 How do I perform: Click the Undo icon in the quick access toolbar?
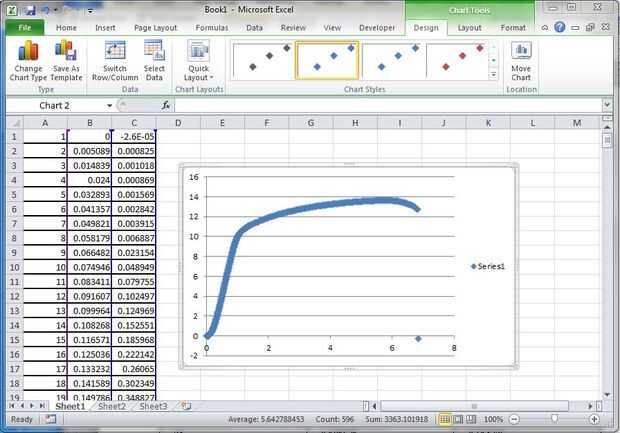(x=45, y=10)
